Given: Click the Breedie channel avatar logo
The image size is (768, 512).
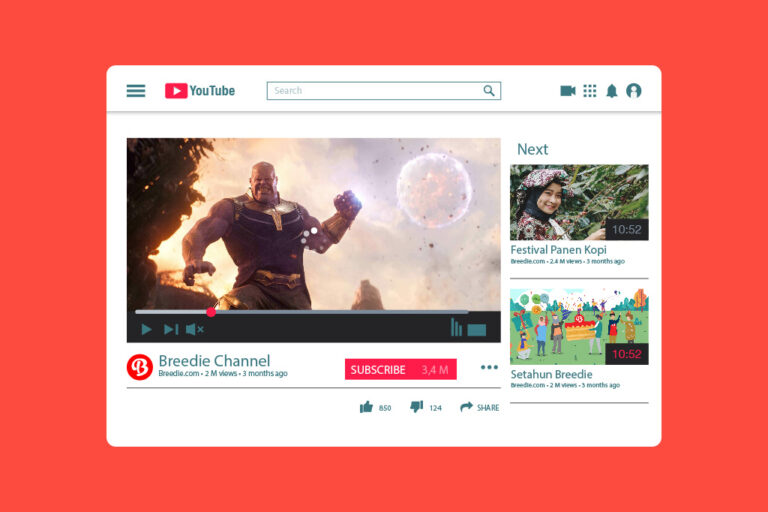Looking at the screenshot, I should coord(140,367).
